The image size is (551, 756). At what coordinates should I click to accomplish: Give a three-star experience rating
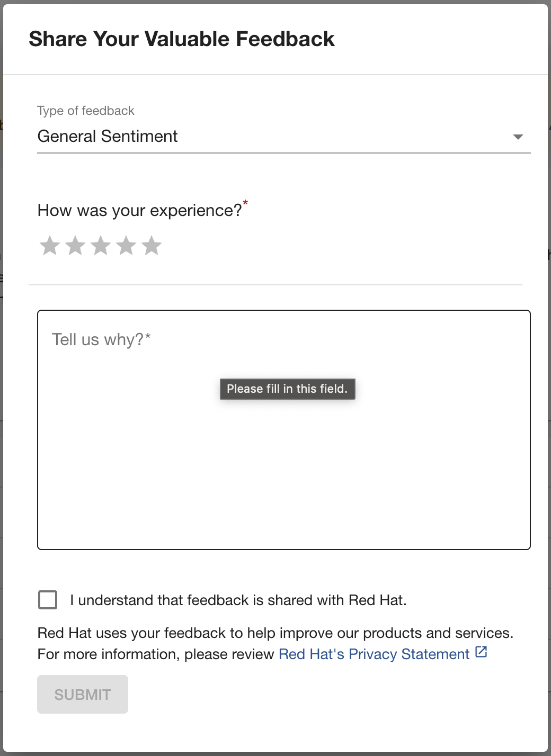pyautogui.click(x=101, y=246)
